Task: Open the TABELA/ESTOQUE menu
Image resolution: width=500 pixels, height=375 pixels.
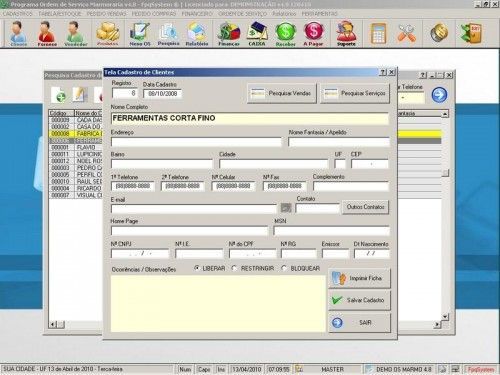Action: click(60, 14)
